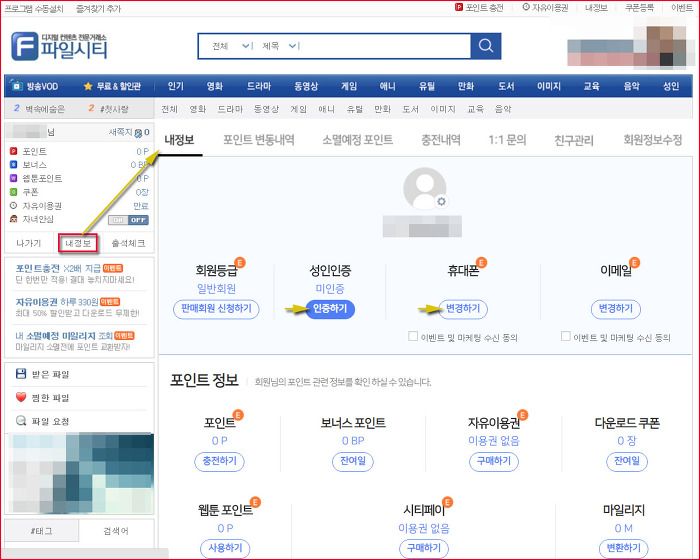This screenshot has height=560, width=700.
Task: Check 이메일 marketing consent checkbox
Action: [566, 336]
